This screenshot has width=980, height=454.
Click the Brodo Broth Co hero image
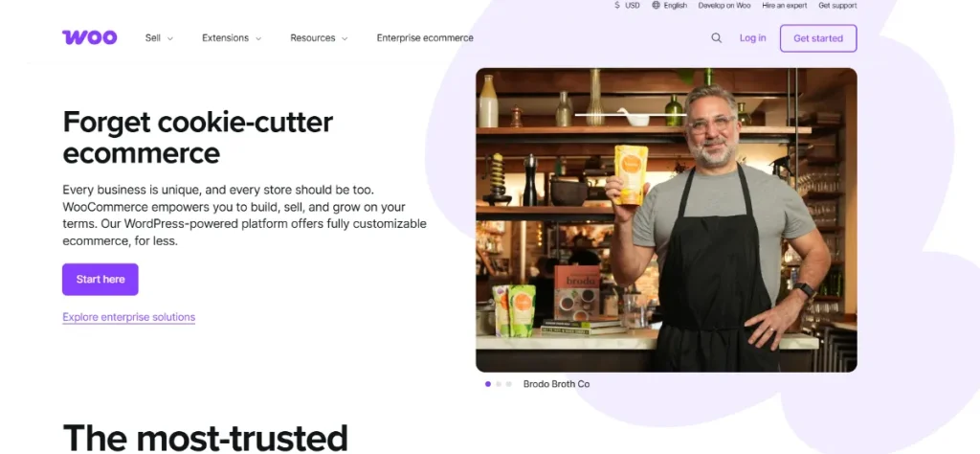pyautogui.click(x=666, y=220)
